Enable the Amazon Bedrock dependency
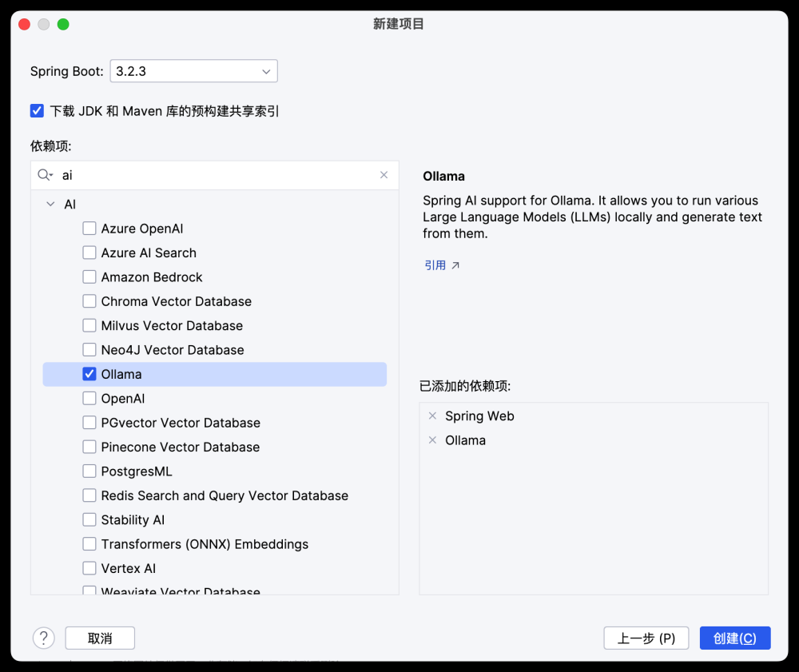 point(89,277)
